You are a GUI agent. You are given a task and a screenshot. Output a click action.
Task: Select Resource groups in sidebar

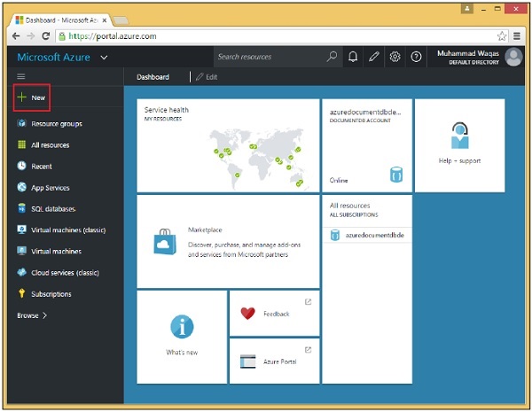[x=56, y=124]
